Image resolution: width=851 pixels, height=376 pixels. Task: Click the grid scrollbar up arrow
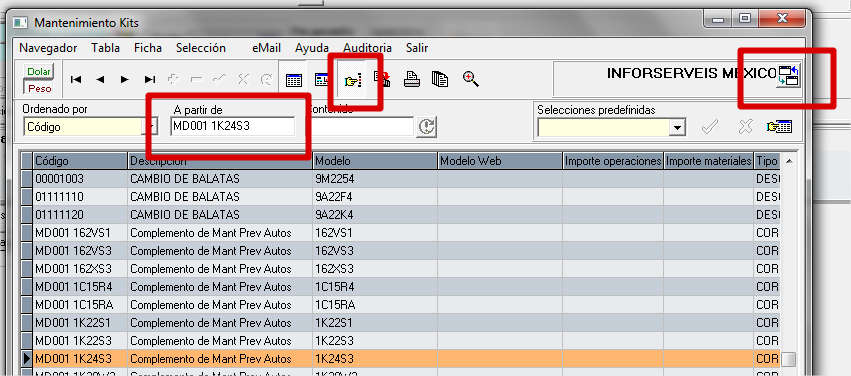click(789, 161)
